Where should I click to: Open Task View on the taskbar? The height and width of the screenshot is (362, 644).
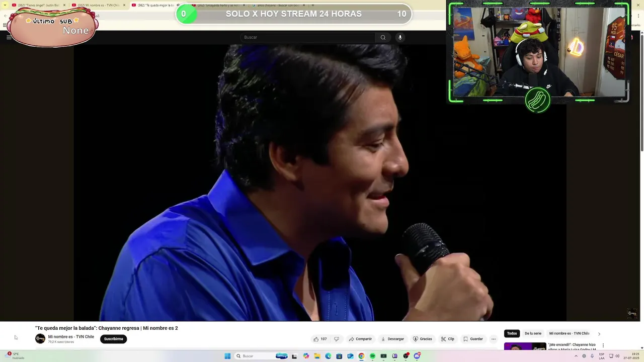pyautogui.click(x=294, y=356)
